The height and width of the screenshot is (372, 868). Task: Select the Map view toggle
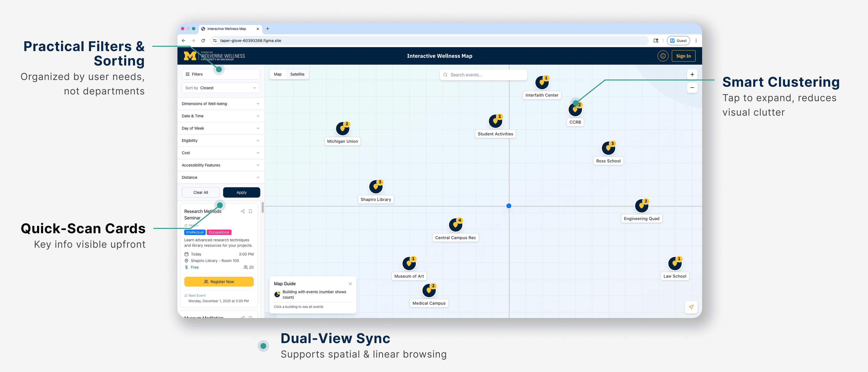pyautogui.click(x=278, y=74)
